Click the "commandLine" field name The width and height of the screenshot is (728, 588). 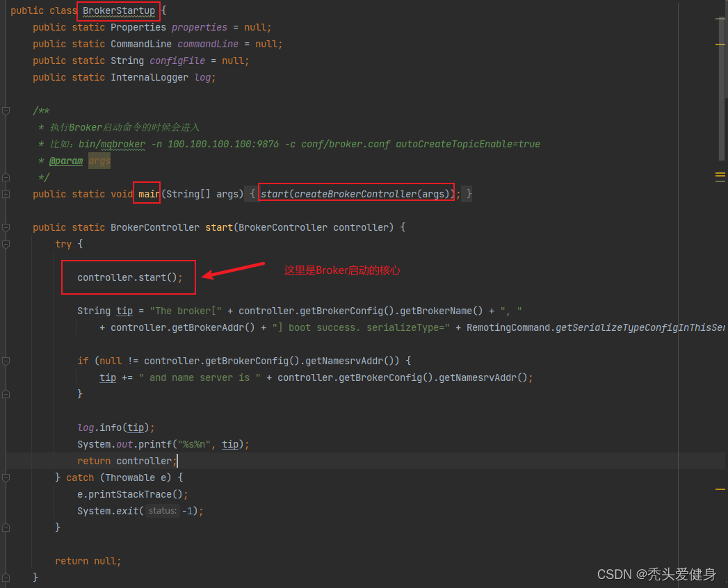point(208,44)
